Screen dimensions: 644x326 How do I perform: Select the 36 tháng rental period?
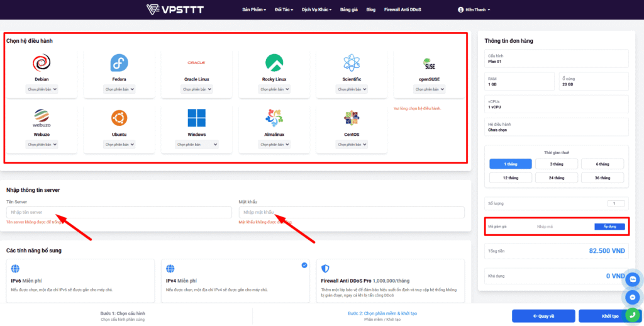click(x=602, y=178)
